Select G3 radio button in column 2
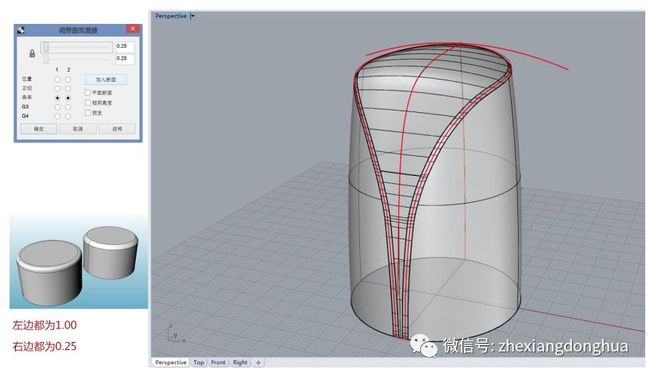This screenshot has width=650, height=377. pyautogui.click(x=68, y=107)
